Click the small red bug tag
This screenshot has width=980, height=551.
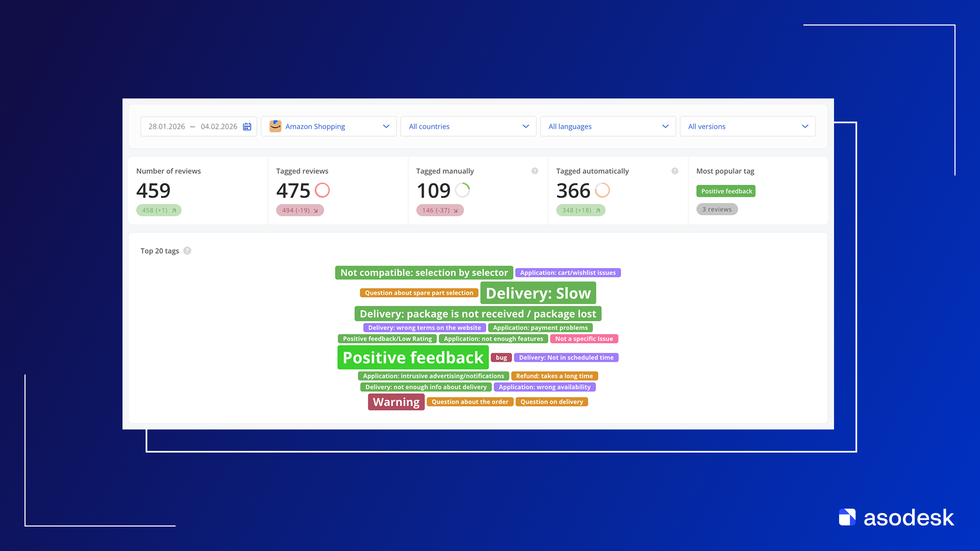click(501, 358)
